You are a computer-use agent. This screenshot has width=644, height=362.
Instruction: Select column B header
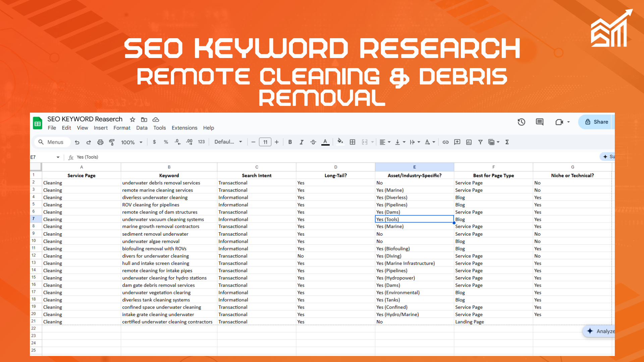click(169, 167)
